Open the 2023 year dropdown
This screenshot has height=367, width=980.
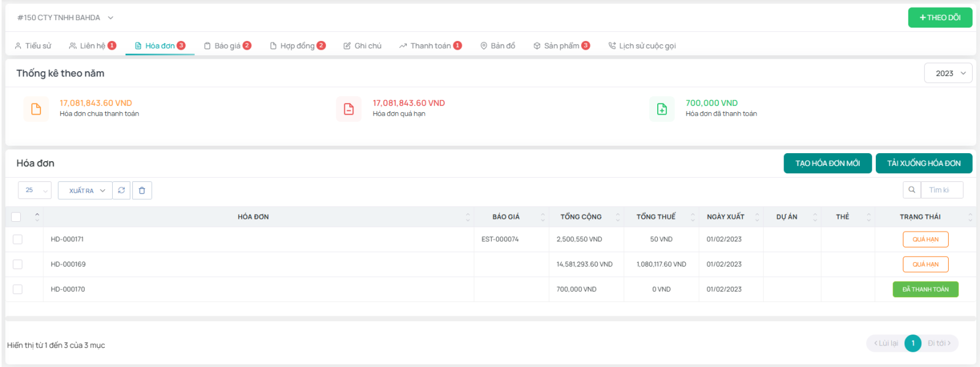pos(948,74)
